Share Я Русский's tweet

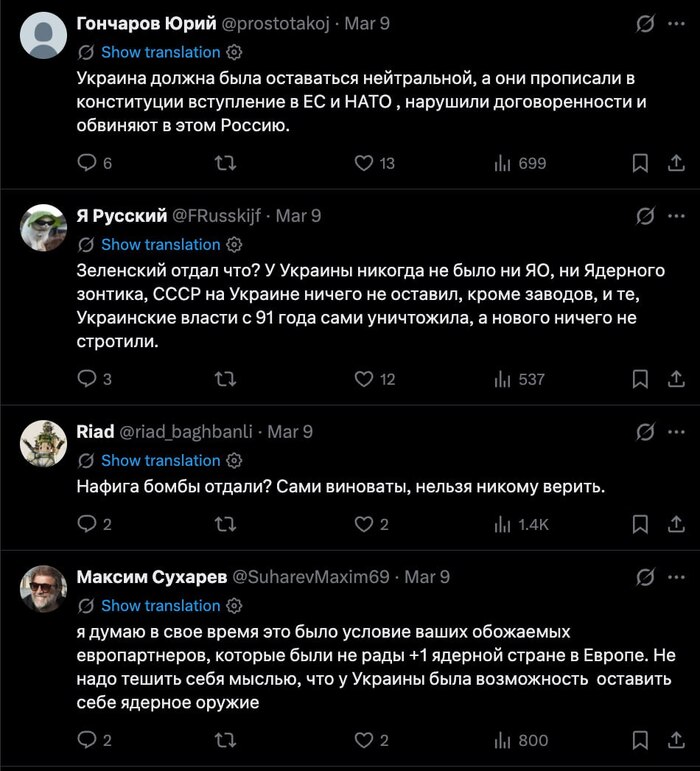[675, 379]
